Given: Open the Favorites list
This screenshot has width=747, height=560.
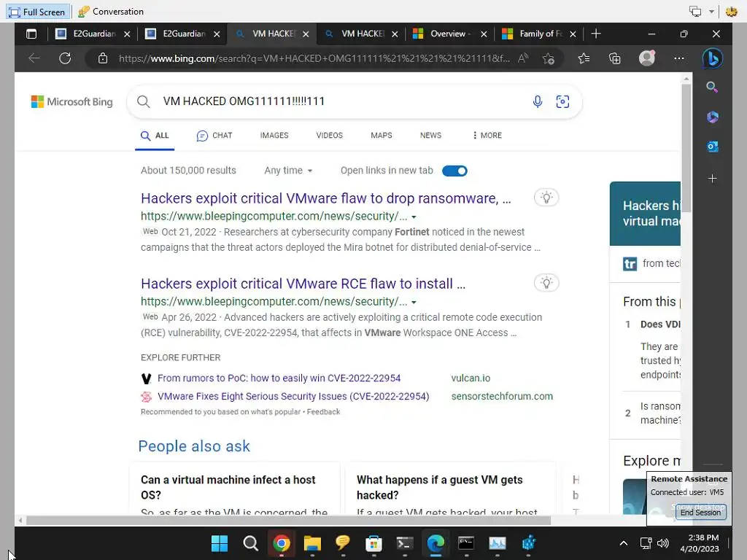Looking at the screenshot, I should (x=584, y=58).
